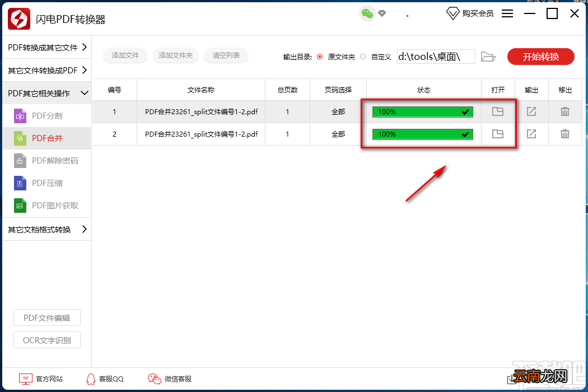Click the 添加文件夹 button
The height and width of the screenshot is (392, 588).
point(175,55)
